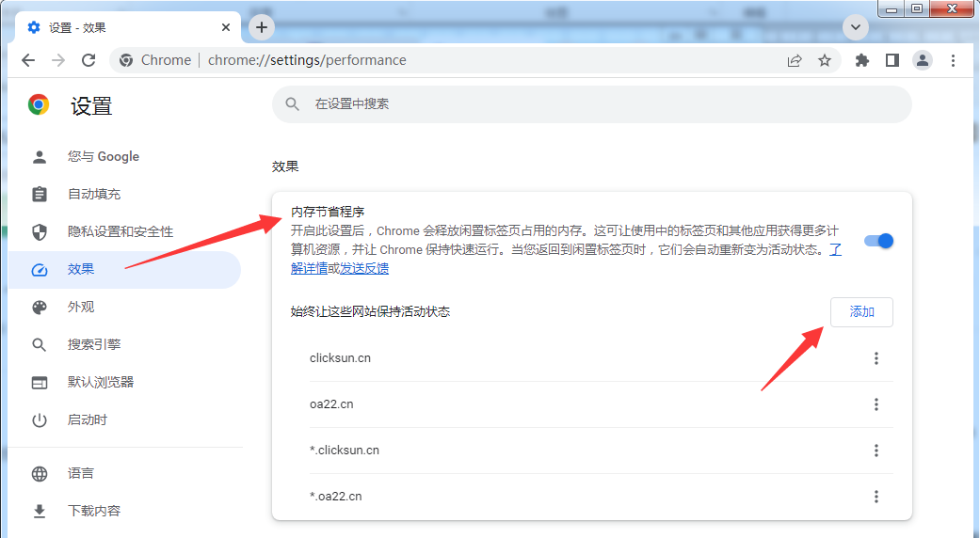This screenshot has height=538, width=980.
Task: Open the 搜索引擎 settings section
Action: pyautogui.click(x=125, y=344)
